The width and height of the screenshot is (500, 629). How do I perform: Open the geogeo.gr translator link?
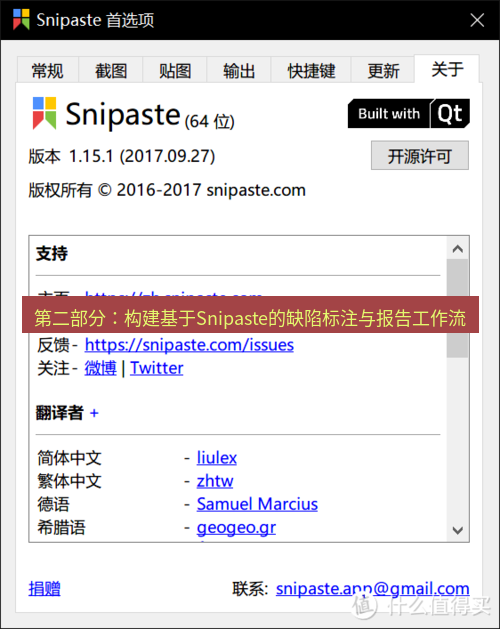click(x=236, y=528)
